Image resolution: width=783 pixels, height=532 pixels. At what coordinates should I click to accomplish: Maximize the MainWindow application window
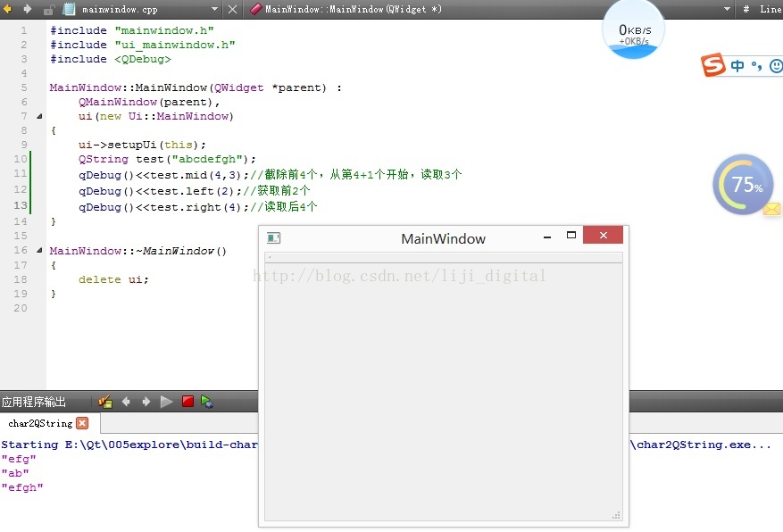click(571, 235)
